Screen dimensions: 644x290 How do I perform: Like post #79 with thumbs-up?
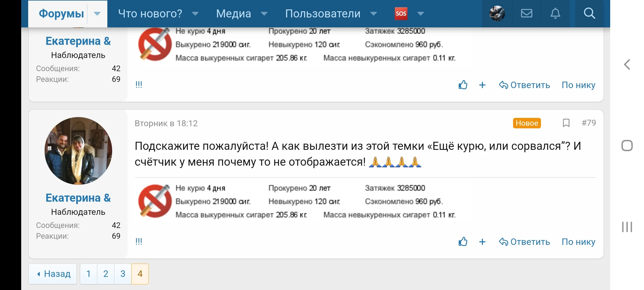click(463, 242)
